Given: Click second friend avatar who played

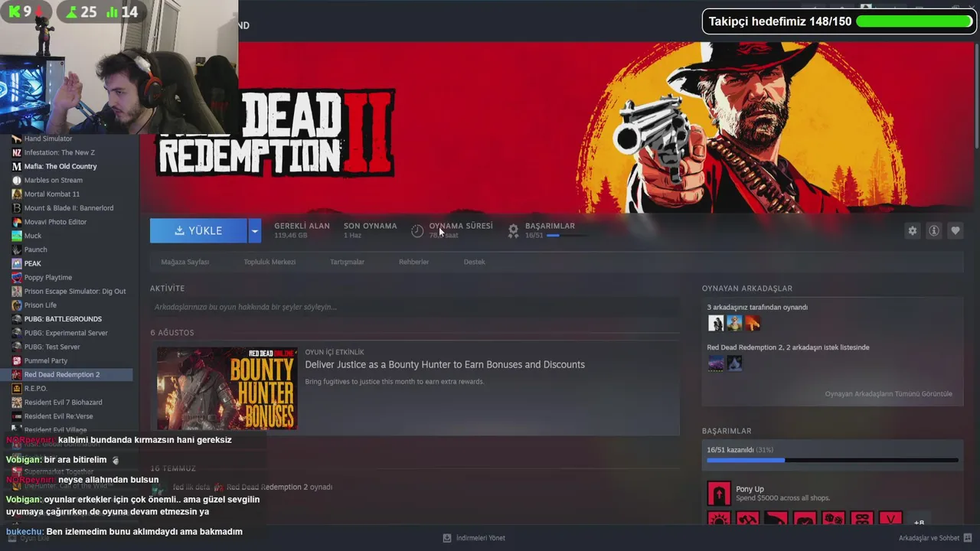Looking at the screenshot, I should pos(734,323).
